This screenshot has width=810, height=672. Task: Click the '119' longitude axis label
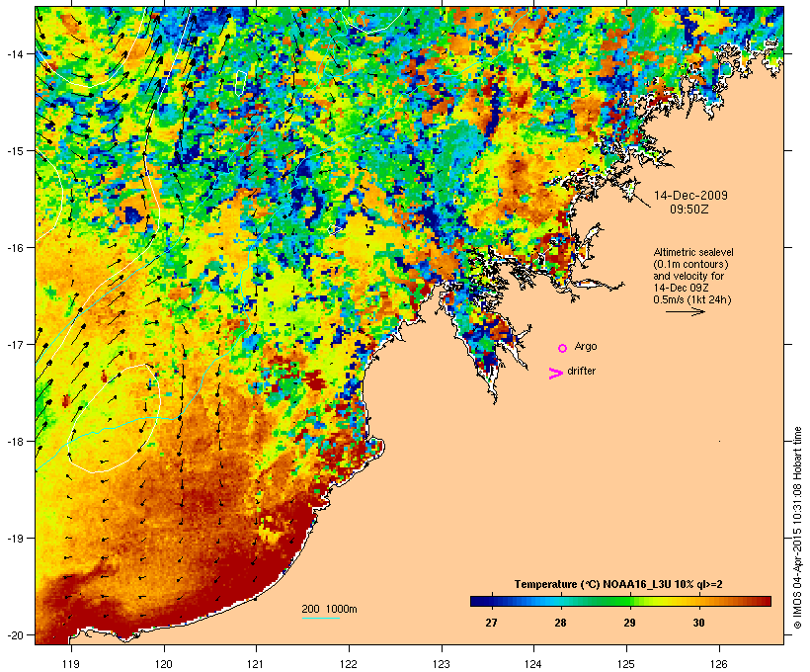[x=71, y=664]
